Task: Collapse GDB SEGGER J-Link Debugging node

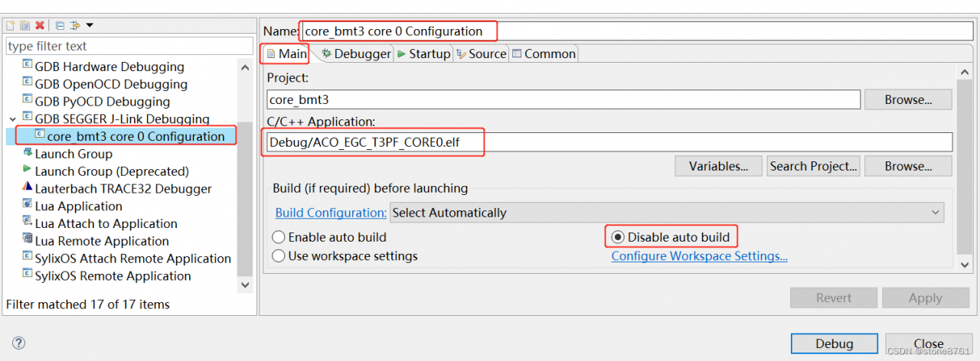Action: click(x=12, y=119)
